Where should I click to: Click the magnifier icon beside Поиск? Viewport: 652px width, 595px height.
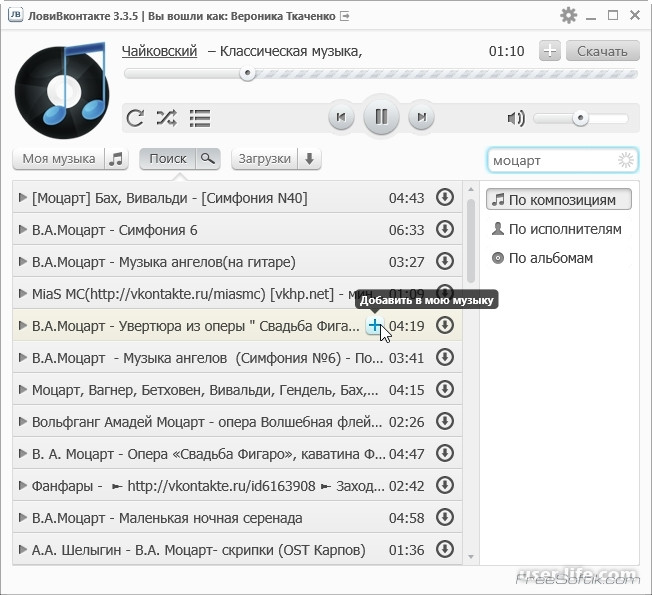pyautogui.click(x=207, y=159)
